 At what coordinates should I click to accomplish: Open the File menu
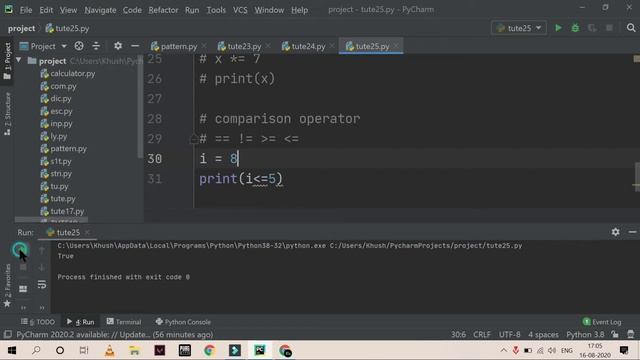click(26, 10)
